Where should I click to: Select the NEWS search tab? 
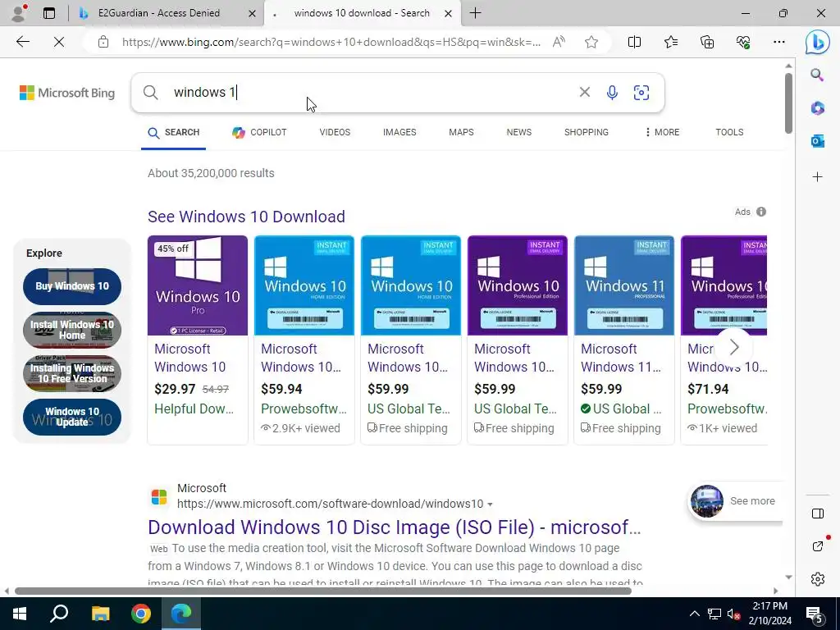pos(519,132)
